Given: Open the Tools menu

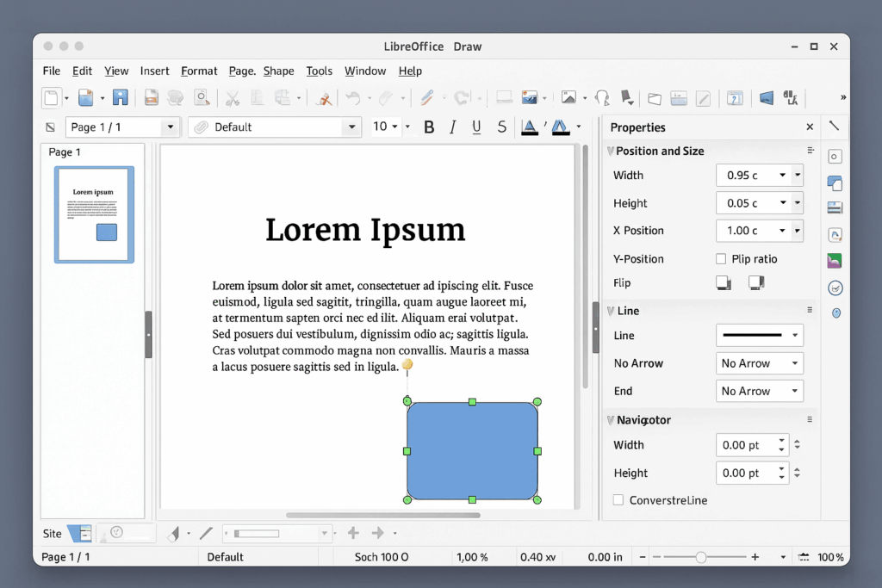Looking at the screenshot, I should pyautogui.click(x=319, y=71).
